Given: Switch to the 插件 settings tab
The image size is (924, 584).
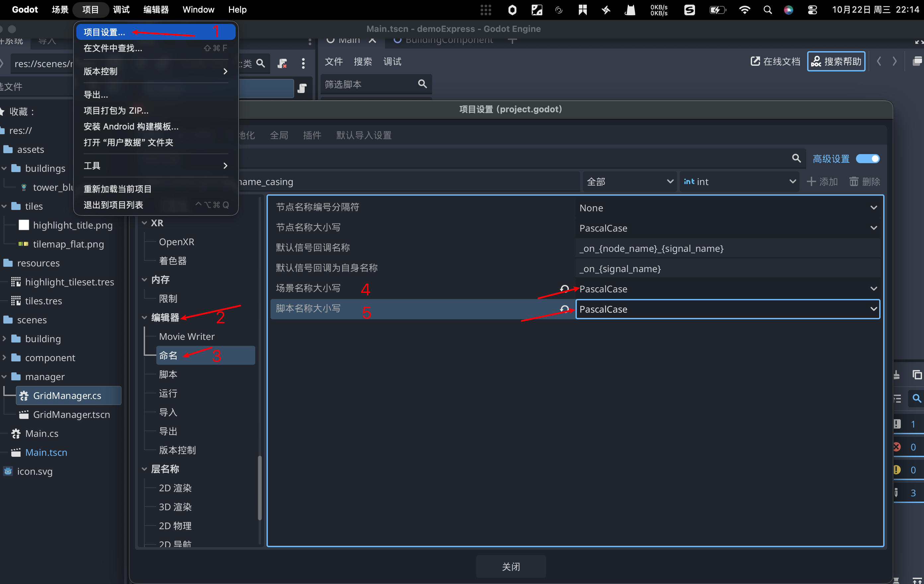Looking at the screenshot, I should pyautogui.click(x=312, y=135).
